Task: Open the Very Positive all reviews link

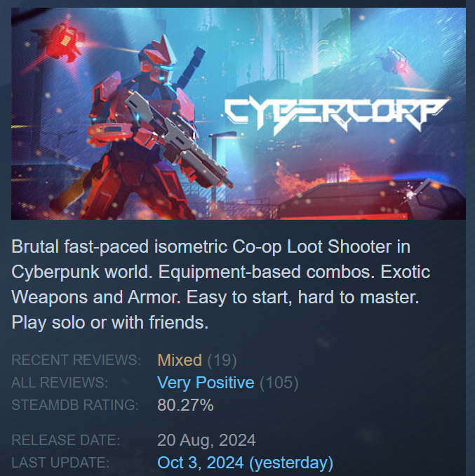Action: pyautogui.click(x=206, y=383)
